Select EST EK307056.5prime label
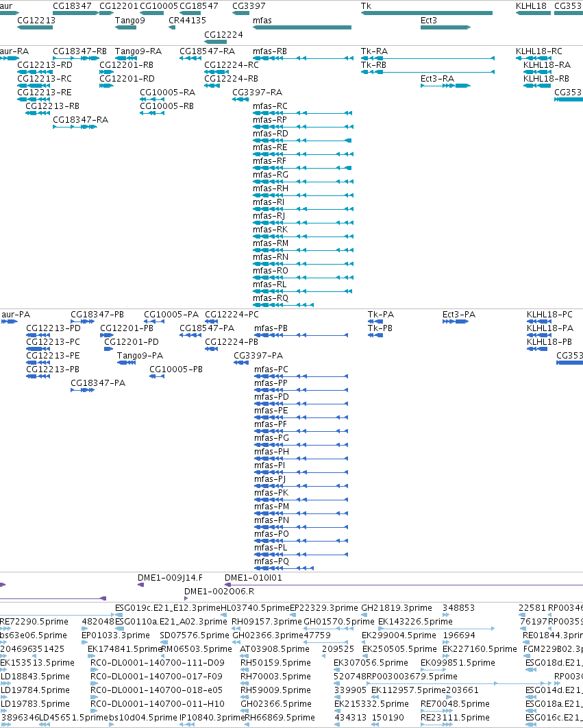This screenshot has height=728, width=583. (x=371, y=663)
